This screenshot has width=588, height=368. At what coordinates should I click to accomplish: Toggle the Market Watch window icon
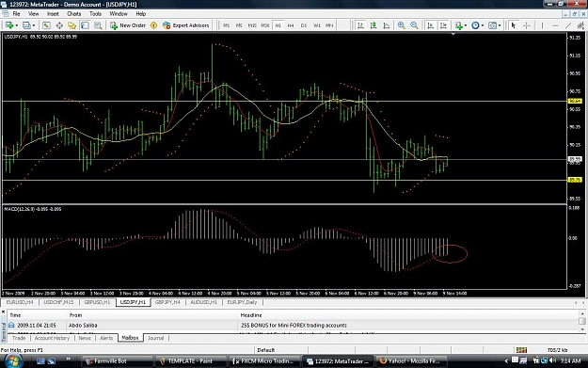point(46,25)
